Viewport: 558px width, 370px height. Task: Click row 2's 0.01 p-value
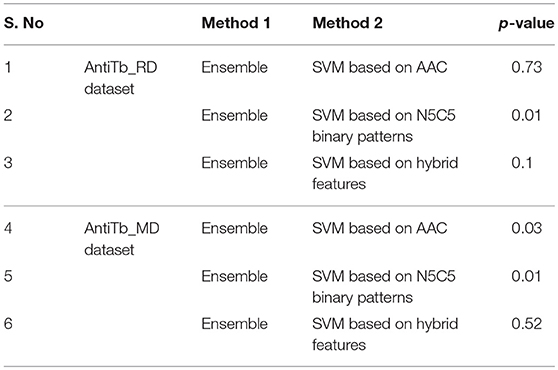click(x=526, y=115)
